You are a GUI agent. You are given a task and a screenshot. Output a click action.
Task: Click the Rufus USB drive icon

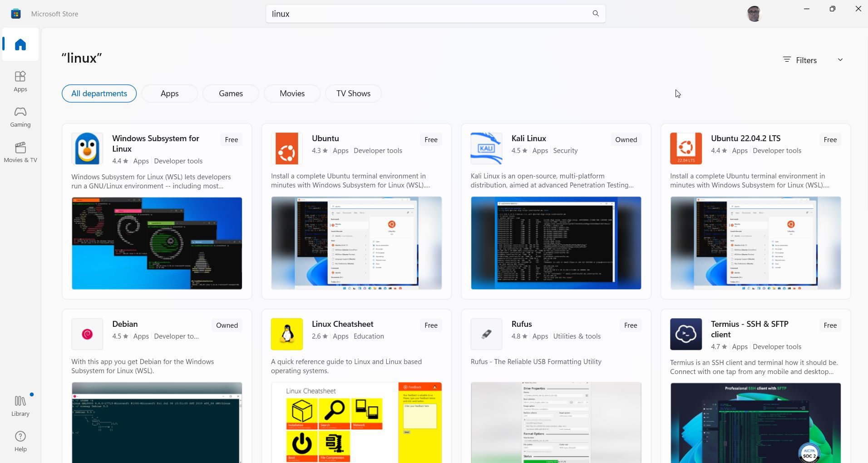point(487,334)
